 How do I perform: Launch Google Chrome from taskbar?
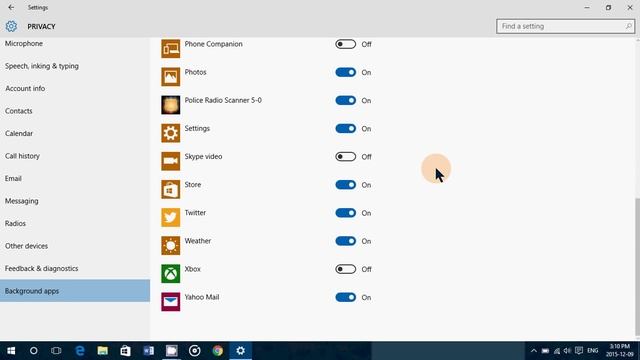[x=218, y=351]
